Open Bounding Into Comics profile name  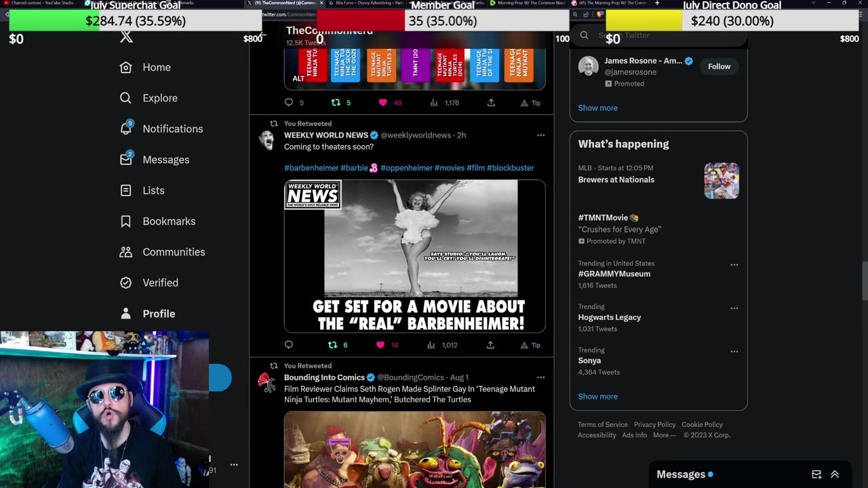pyautogui.click(x=324, y=378)
